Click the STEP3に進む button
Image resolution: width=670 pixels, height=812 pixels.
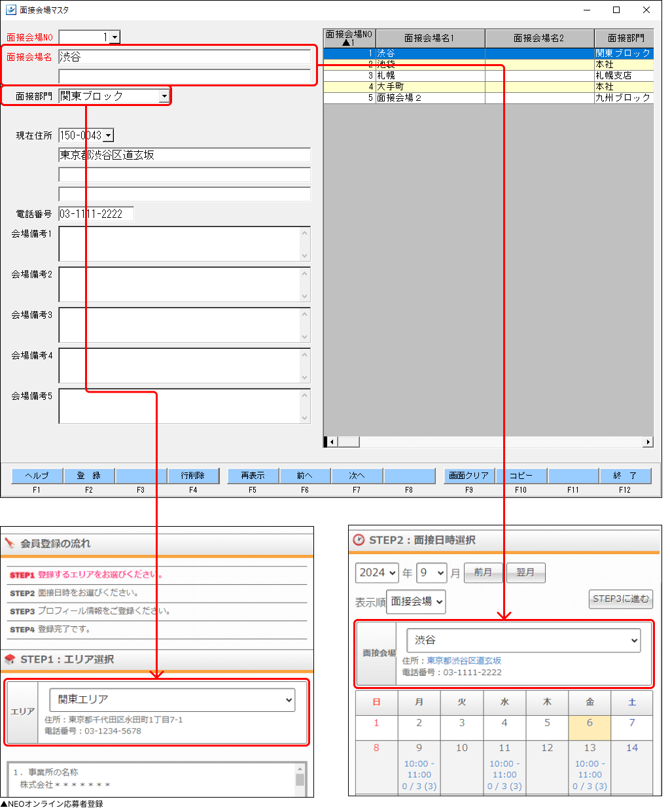tap(621, 599)
